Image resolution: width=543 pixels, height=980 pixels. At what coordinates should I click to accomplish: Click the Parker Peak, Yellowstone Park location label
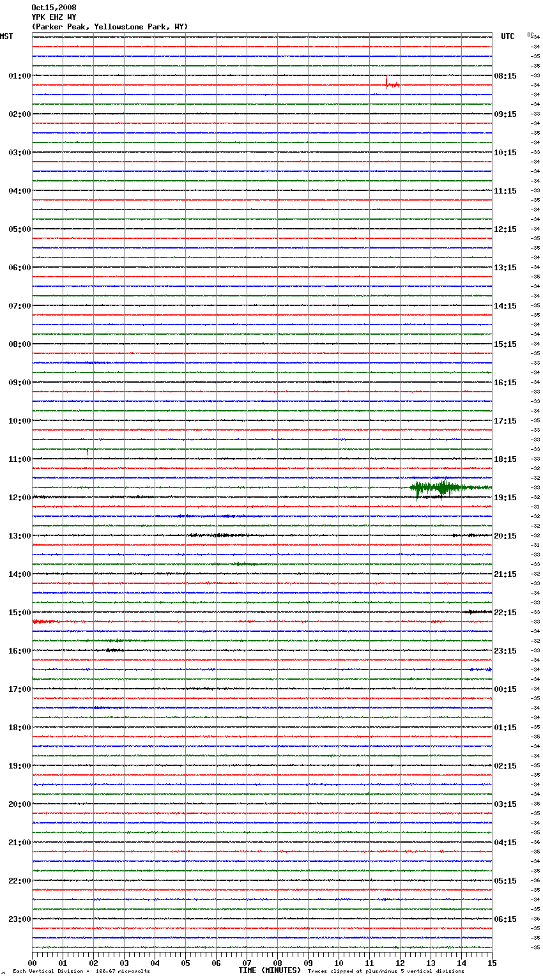[x=109, y=27]
